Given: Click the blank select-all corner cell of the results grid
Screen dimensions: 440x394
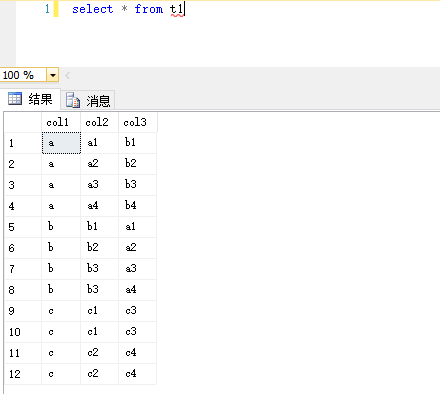Looking at the screenshot, I should tap(23, 122).
